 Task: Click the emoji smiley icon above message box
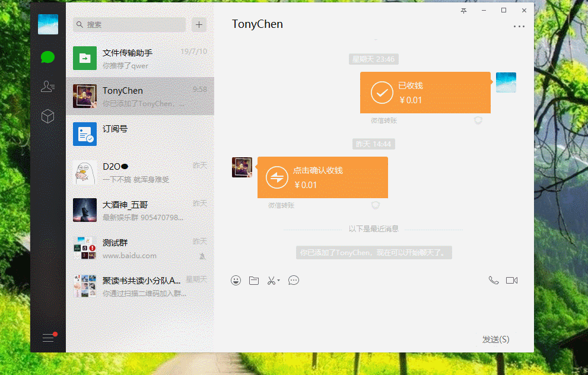[x=236, y=280]
